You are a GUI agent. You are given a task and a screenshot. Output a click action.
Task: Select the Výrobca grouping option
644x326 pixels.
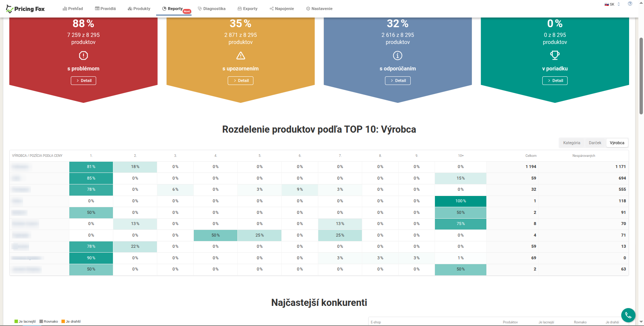click(x=617, y=143)
